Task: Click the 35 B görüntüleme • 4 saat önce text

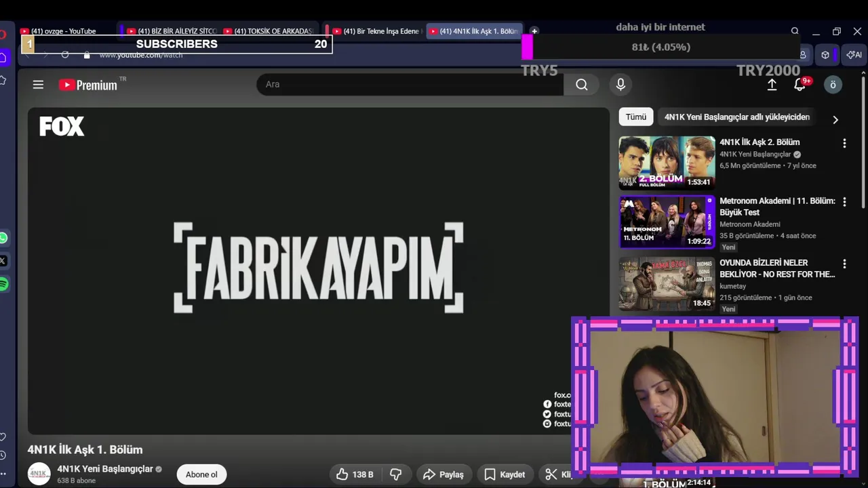Action: click(x=768, y=236)
